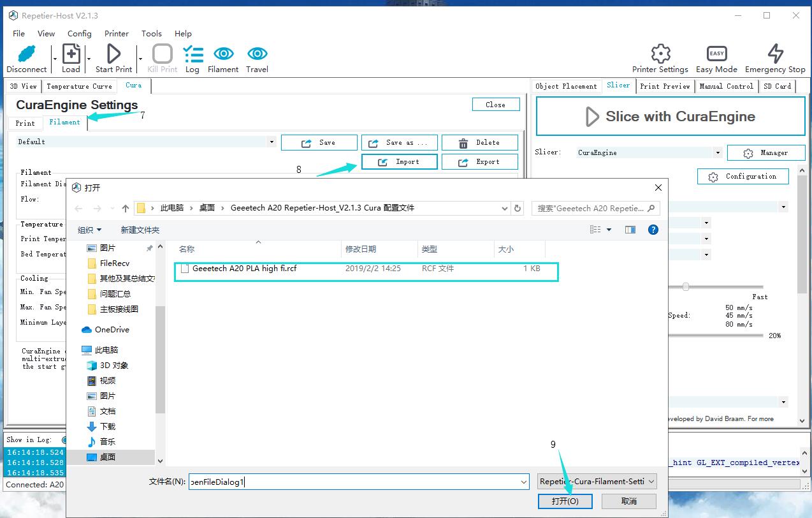
Task: Select 此电脑 in the navigation tree
Action: pyautogui.click(x=100, y=350)
